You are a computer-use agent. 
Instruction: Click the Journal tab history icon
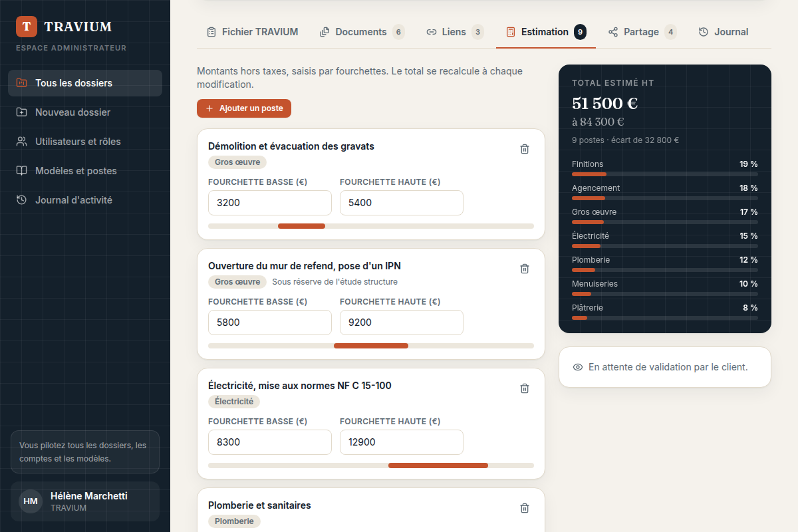[704, 32]
